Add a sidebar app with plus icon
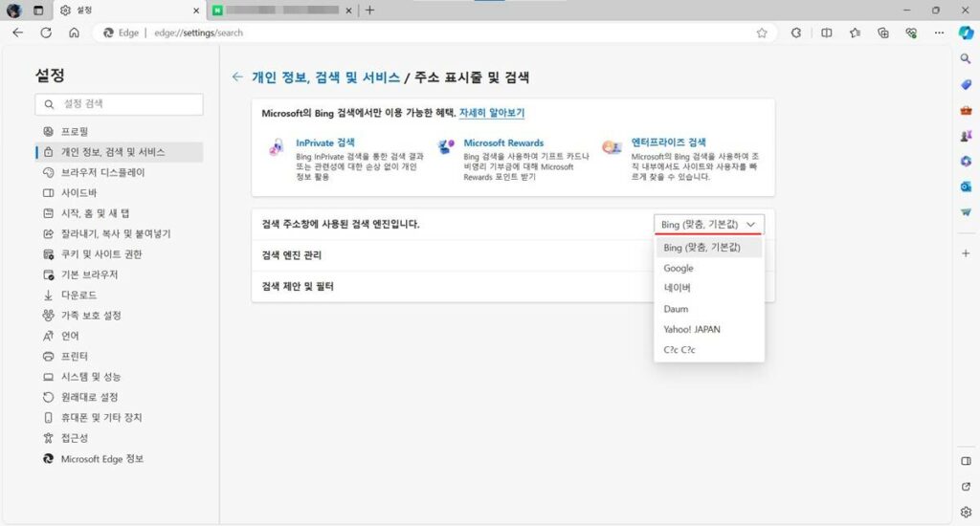980x526 pixels. [x=966, y=253]
